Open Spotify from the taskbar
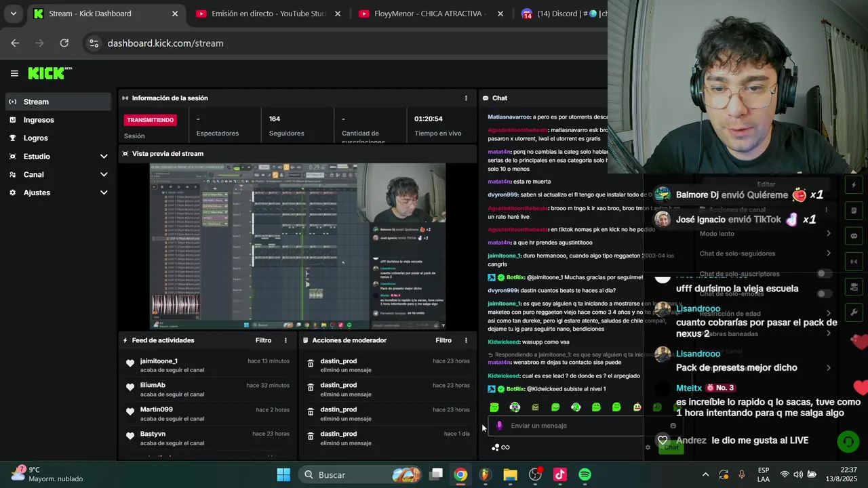This screenshot has height=488, width=868. tap(585, 474)
